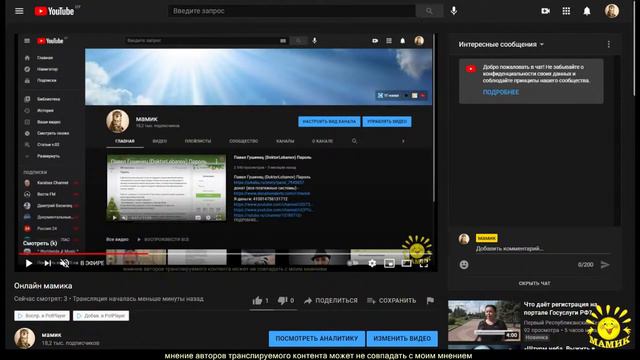Open the Госуслуги recommended video thumbnail
This screenshot has width=640, height=360.
(x=484, y=321)
